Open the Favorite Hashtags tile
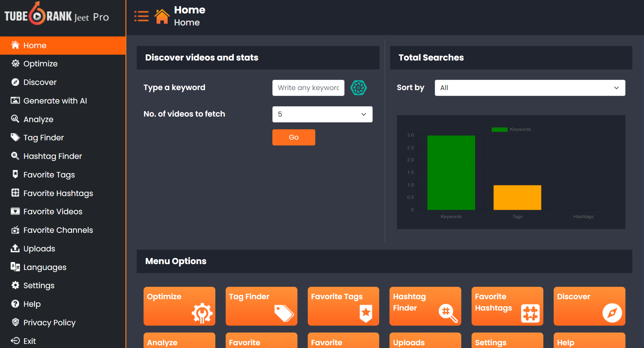Image resolution: width=644 pixels, height=348 pixels. click(x=507, y=306)
